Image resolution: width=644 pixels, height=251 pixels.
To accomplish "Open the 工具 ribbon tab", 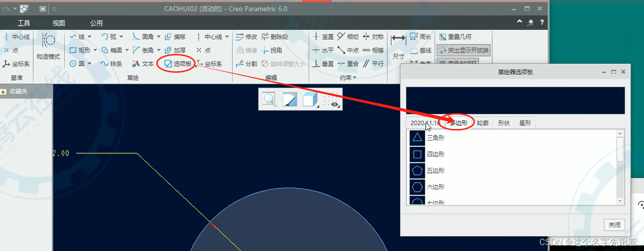I will [x=24, y=23].
